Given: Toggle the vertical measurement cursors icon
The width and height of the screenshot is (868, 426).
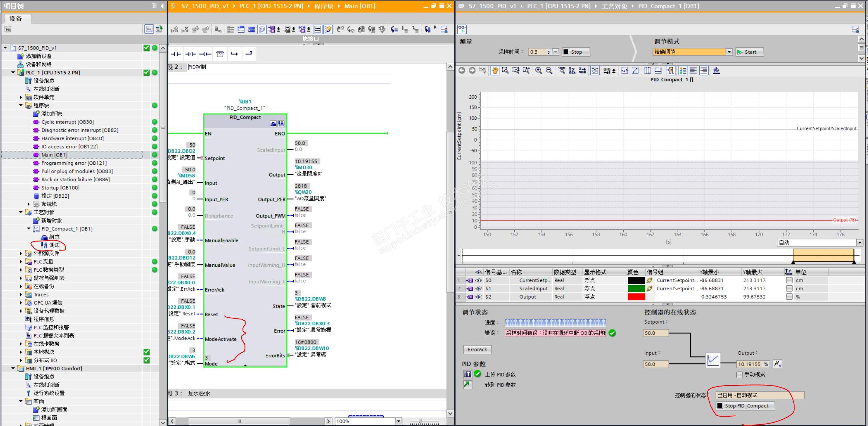Looking at the screenshot, I should tap(647, 71).
